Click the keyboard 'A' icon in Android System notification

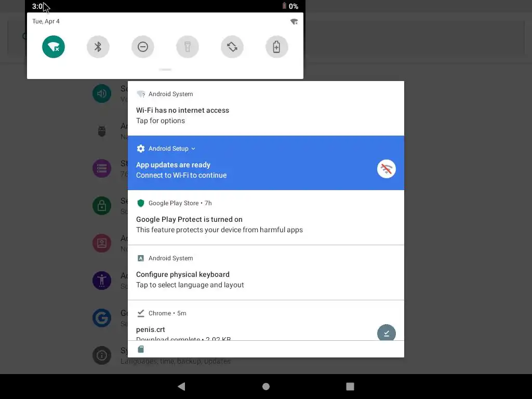pyautogui.click(x=141, y=258)
